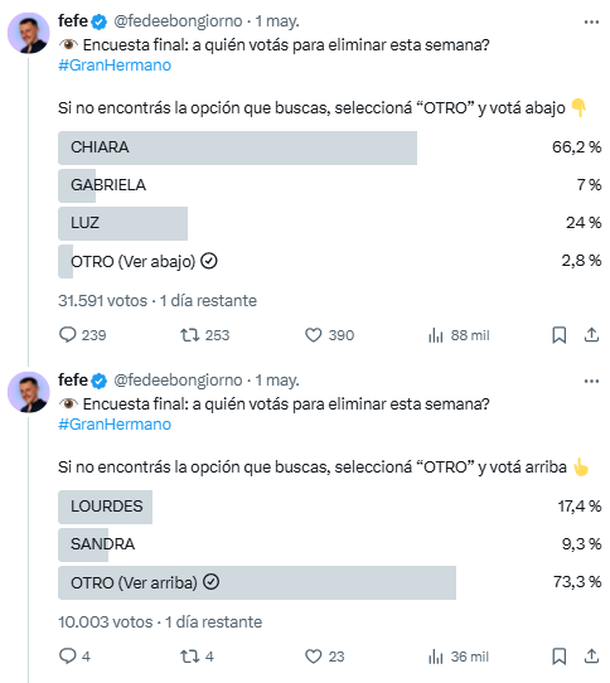This screenshot has height=683, width=610.
Task: Like the first poll tweet
Action: pos(313,335)
